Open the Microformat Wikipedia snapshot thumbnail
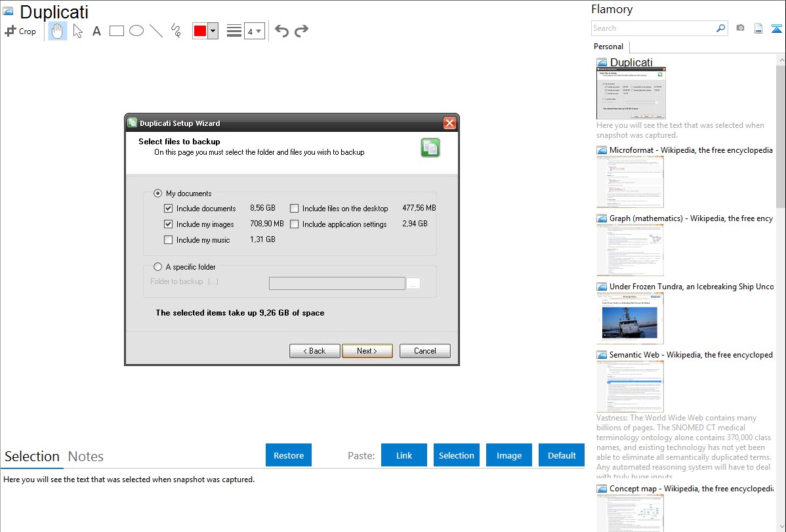 click(630, 182)
